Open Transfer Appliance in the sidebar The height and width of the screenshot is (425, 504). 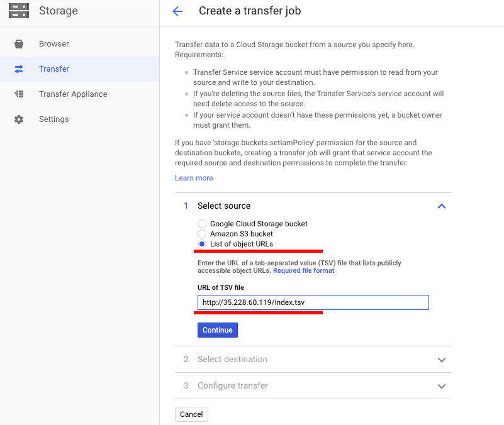73,94
